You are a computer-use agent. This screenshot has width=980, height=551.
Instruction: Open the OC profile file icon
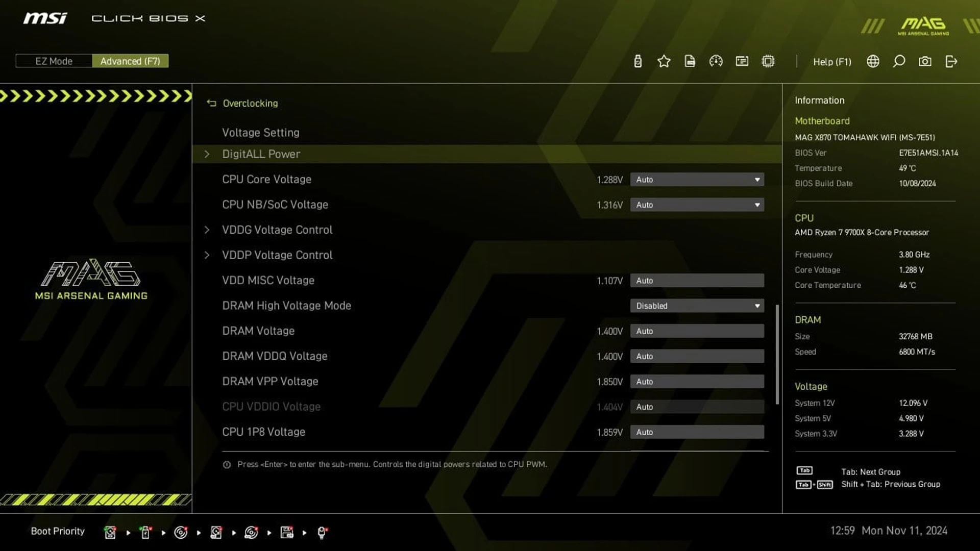690,61
